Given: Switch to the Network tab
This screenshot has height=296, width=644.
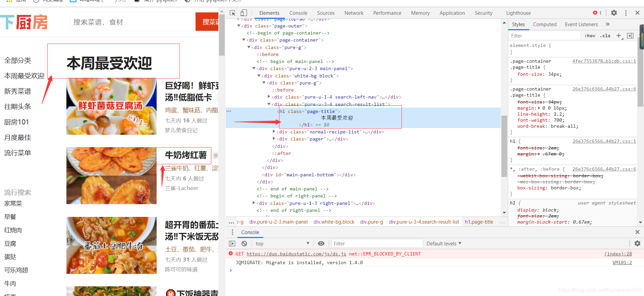Looking at the screenshot, I should click(x=354, y=13).
